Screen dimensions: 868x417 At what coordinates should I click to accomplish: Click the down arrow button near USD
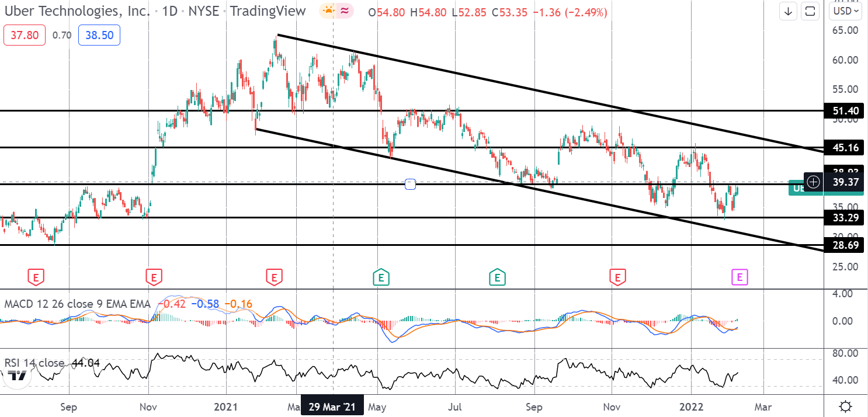[789, 11]
